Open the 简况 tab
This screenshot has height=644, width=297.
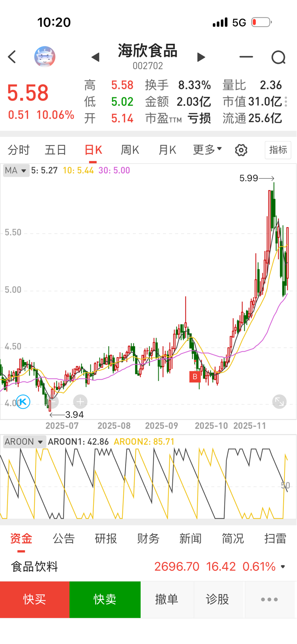pyautogui.click(x=233, y=538)
